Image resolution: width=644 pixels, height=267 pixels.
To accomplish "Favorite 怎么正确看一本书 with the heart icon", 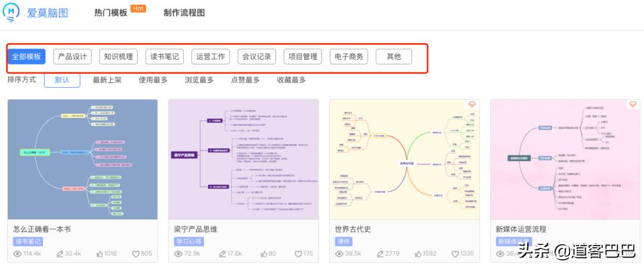I will coord(136,254).
